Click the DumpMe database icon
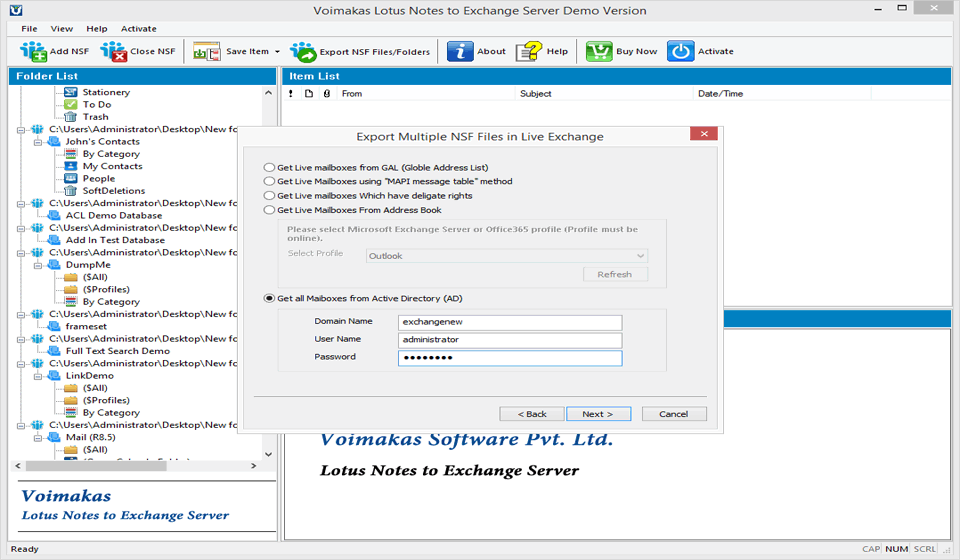Image resolution: width=960 pixels, height=560 pixels. click(x=54, y=264)
